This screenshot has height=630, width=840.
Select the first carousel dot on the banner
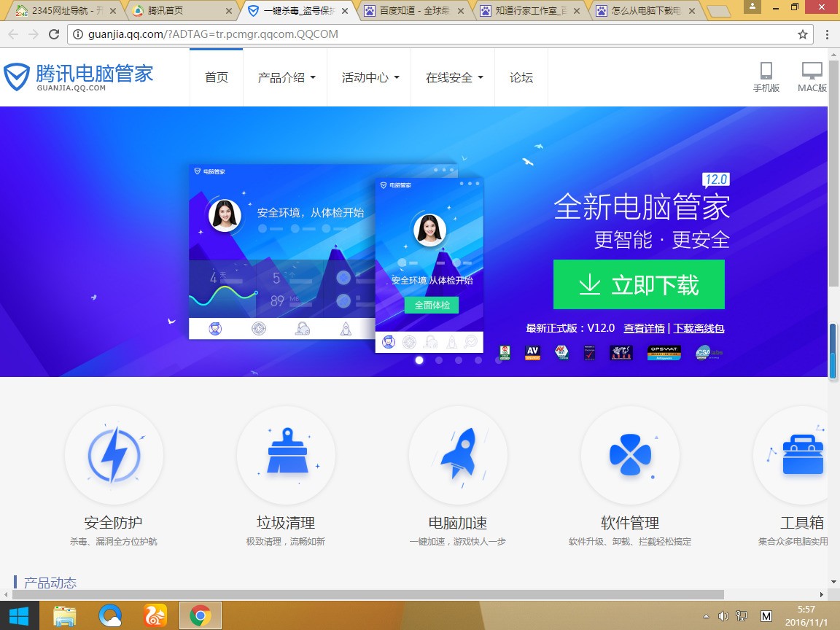(419, 360)
